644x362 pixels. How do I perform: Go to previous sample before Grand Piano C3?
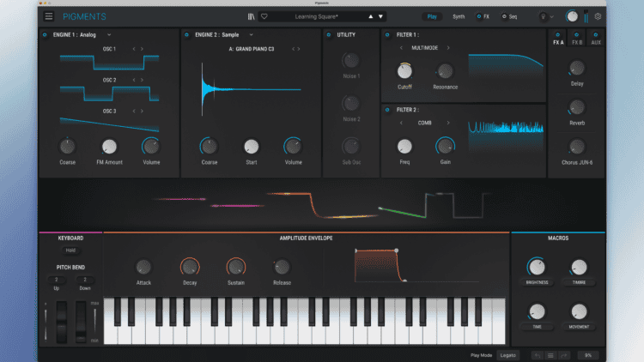coord(293,49)
